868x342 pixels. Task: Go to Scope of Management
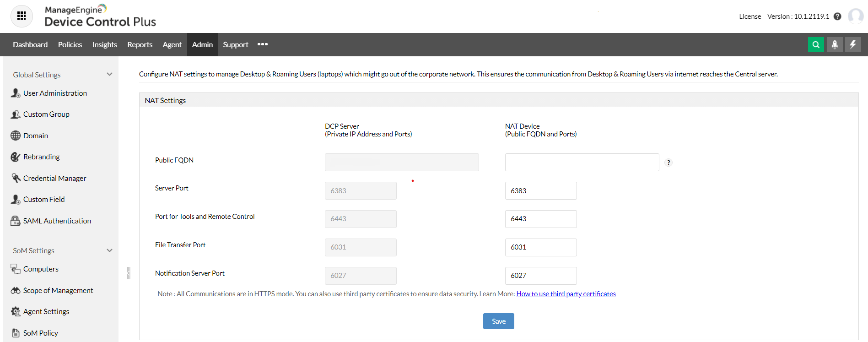click(58, 290)
